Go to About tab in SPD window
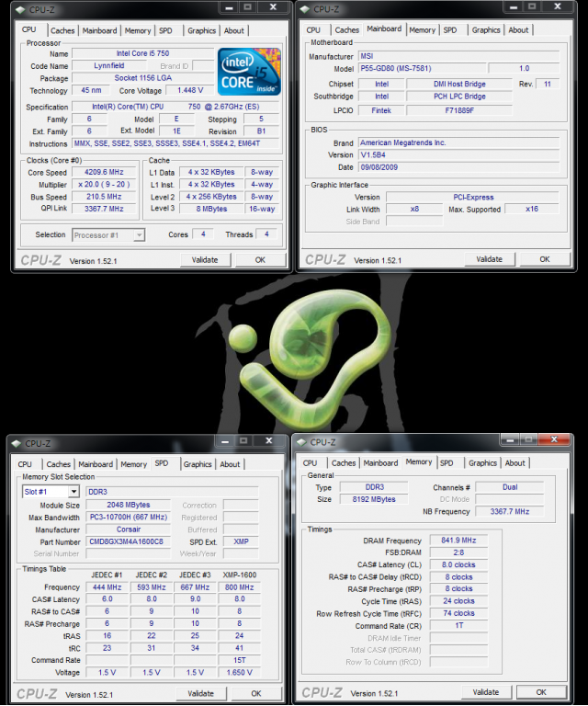This screenshot has width=588, height=706. [230, 464]
